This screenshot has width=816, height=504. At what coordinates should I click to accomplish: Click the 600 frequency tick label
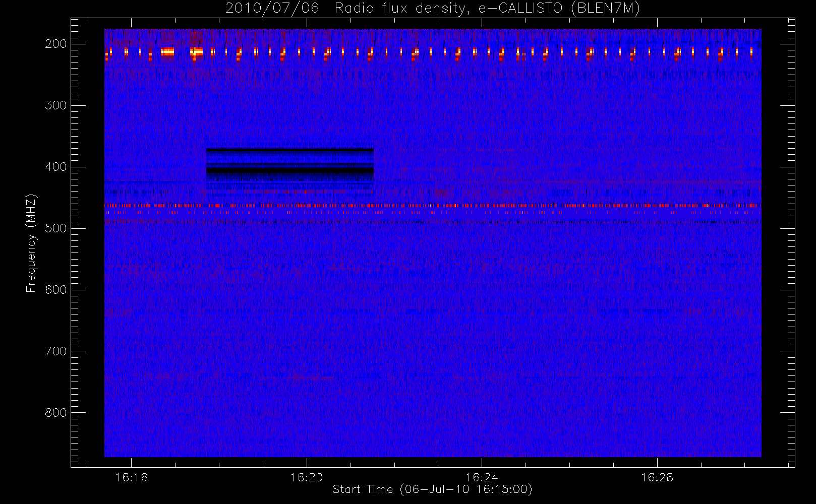pyautogui.click(x=56, y=290)
